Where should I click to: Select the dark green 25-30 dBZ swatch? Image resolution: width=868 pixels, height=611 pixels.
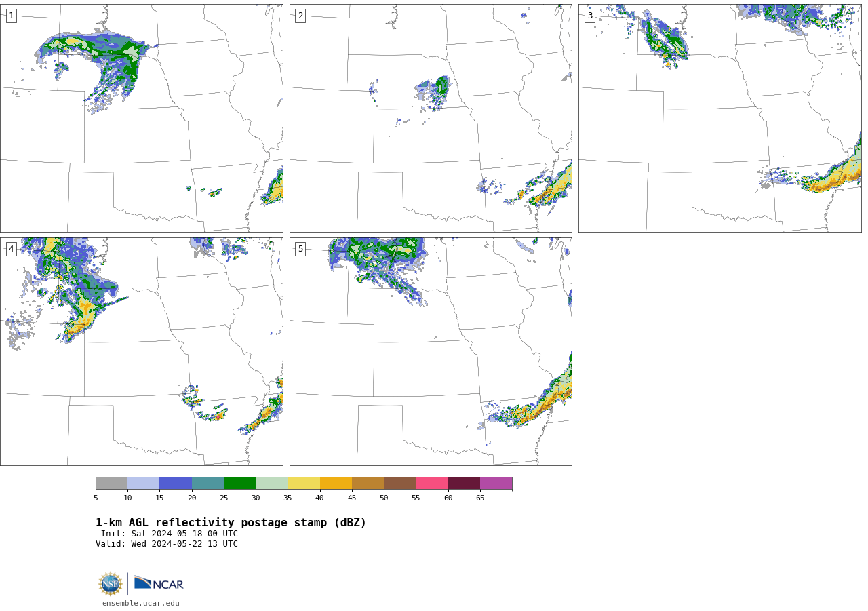point(239,483)
